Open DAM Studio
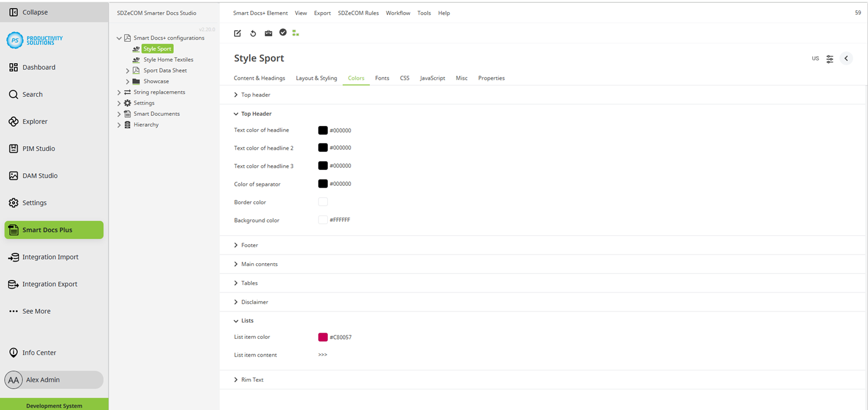This screenshot has height=410, width=868. pyautogui.click(x=54, y=175)
